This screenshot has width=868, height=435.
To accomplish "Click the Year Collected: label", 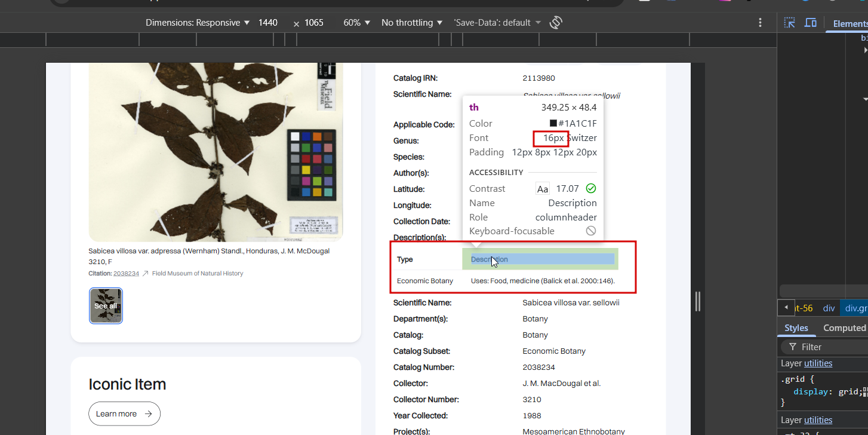I will click(420, 416).
